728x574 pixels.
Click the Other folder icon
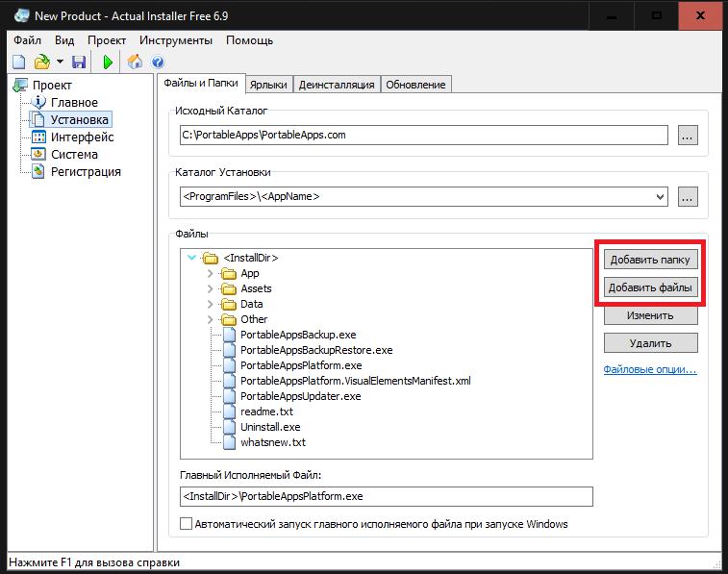click(229, 320)
